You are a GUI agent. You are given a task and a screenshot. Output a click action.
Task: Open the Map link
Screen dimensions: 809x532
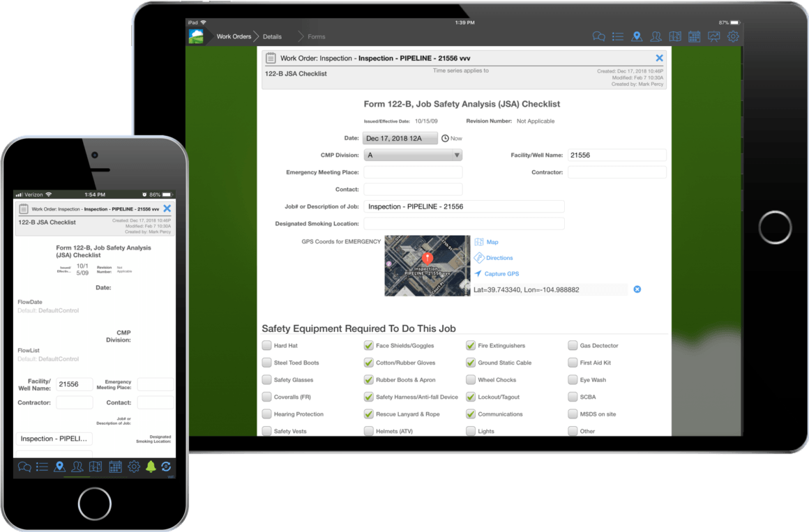coord(487,242)
